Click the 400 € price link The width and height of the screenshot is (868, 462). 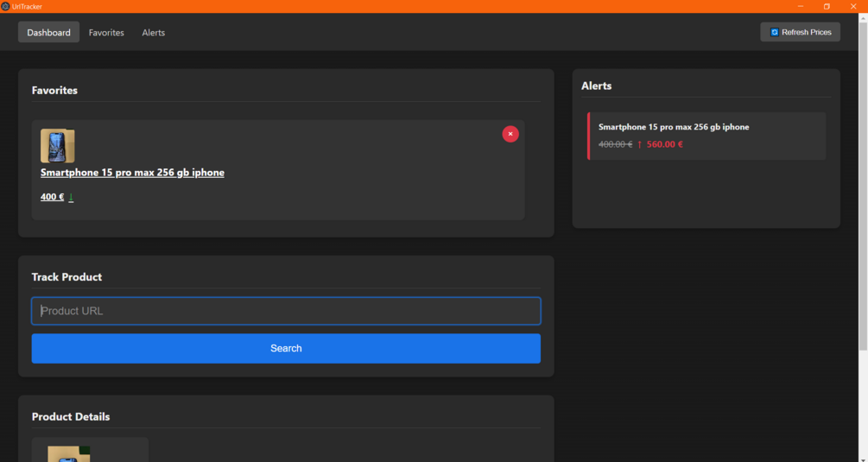coord(52,197)
